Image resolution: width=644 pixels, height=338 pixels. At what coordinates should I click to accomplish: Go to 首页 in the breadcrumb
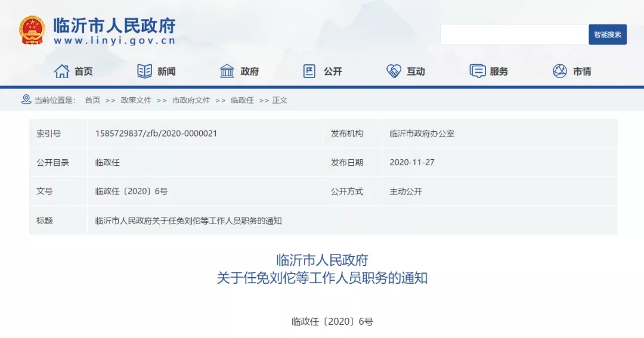click(x=92, y=100)
